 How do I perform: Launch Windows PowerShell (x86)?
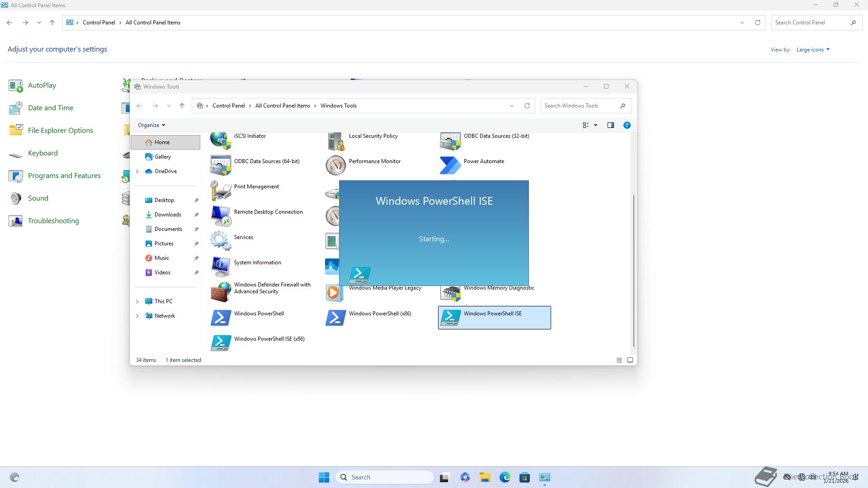coord(380,314)
